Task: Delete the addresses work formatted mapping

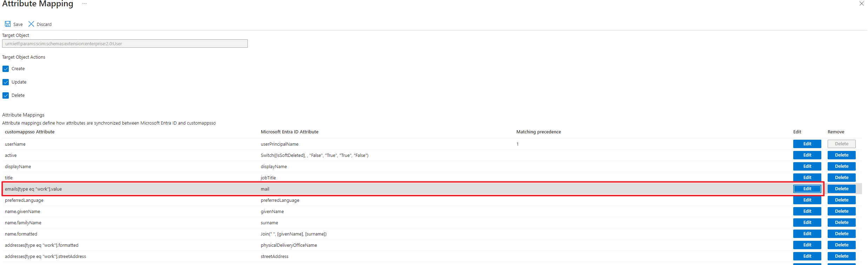Action: point(842,245)
